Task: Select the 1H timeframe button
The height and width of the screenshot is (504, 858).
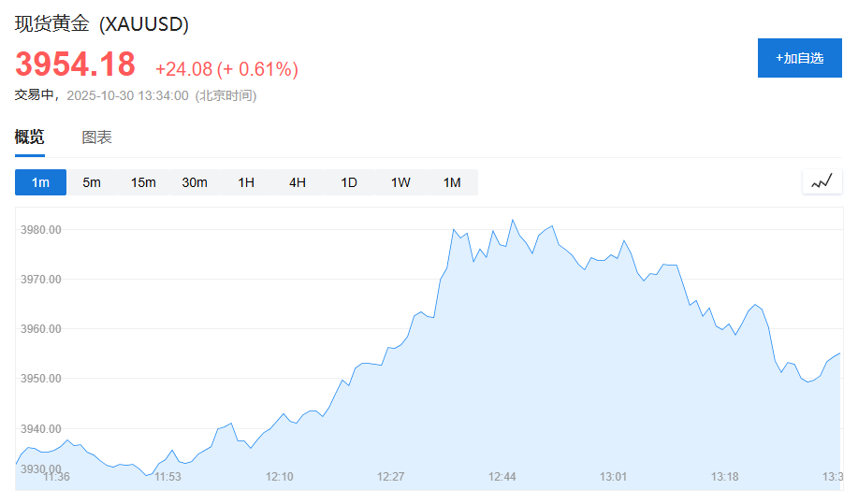Action: tap(246, 182)
